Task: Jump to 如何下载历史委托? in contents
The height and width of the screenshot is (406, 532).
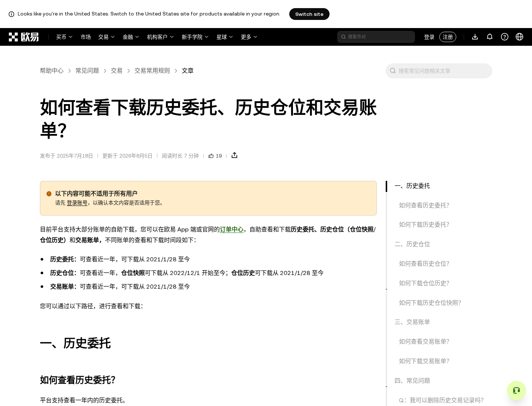Action: (424, 224)
